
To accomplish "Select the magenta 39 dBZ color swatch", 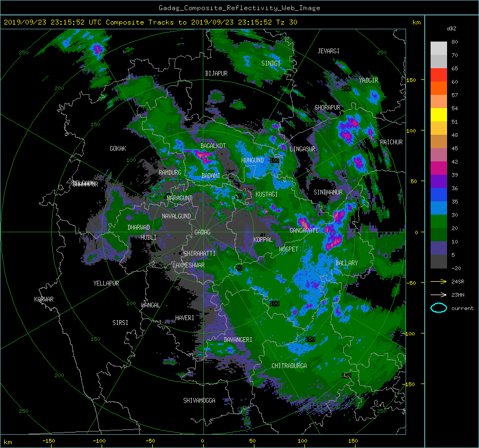I will pos(439,168).
